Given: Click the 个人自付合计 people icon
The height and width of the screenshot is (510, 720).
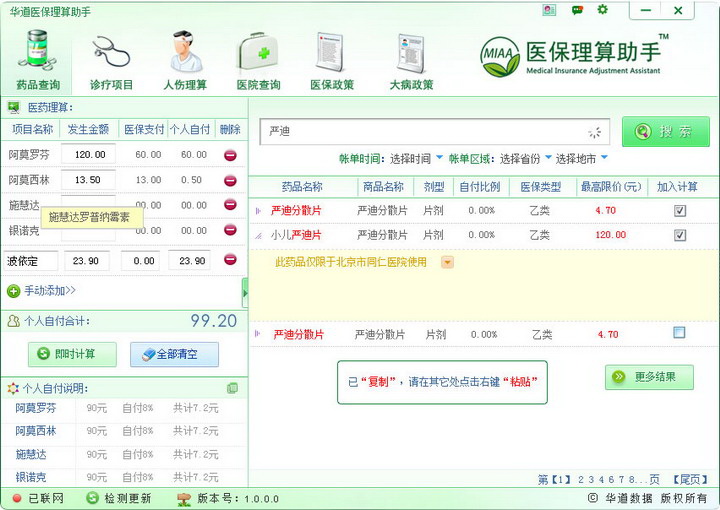Looking at the screenshot, I should pos(13,321).
